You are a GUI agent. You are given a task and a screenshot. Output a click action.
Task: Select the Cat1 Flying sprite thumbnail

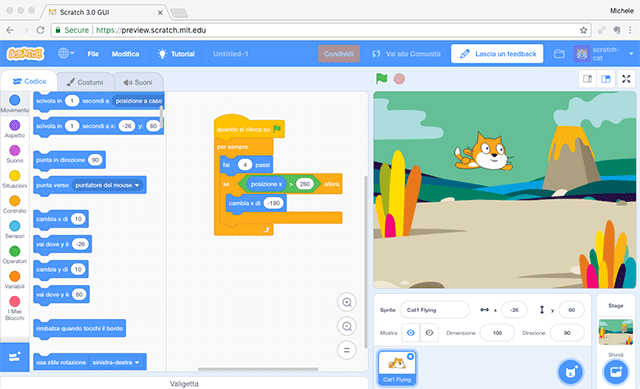[x=397, y=368]
